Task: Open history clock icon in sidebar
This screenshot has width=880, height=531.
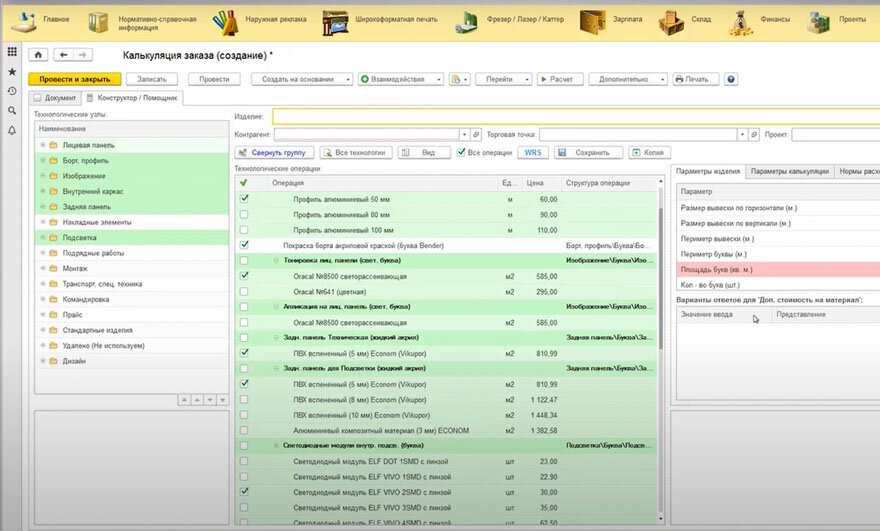Action: point(12,91)
